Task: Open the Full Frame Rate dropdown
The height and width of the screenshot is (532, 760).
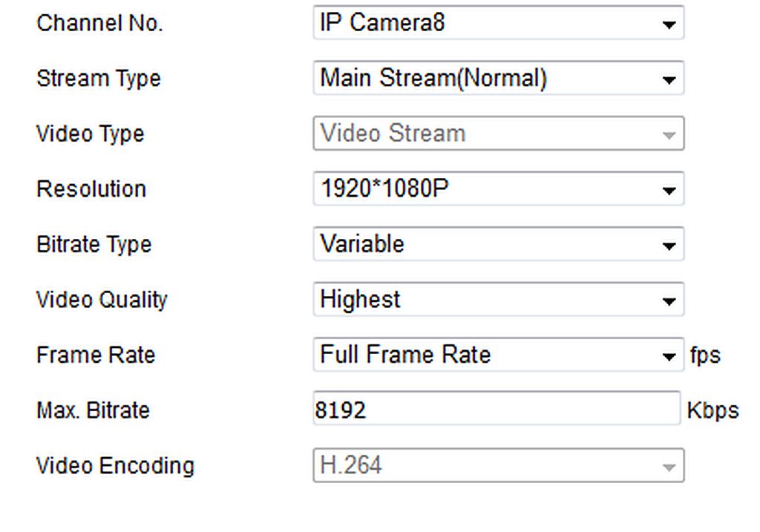Action: click(498, 355)
